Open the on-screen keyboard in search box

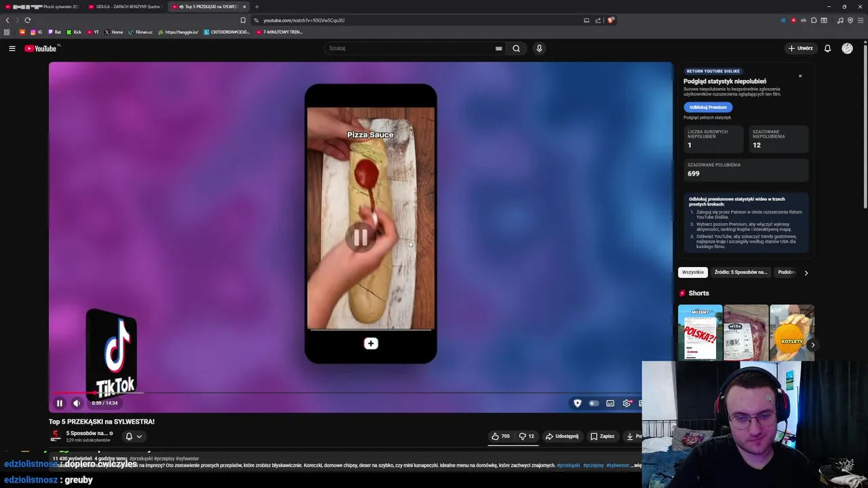[498, 48]
